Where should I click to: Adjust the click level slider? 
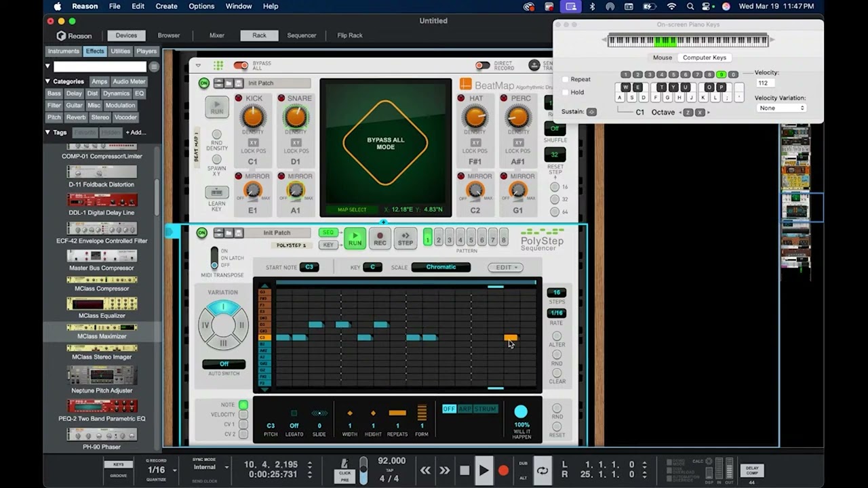[363, 469]
